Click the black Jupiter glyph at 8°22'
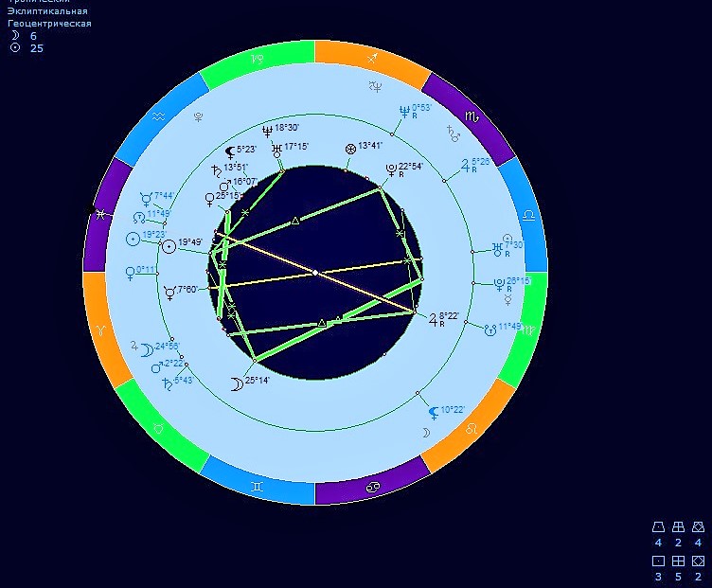The width and height of the screenshot is (712, 588). click(434, 320)
